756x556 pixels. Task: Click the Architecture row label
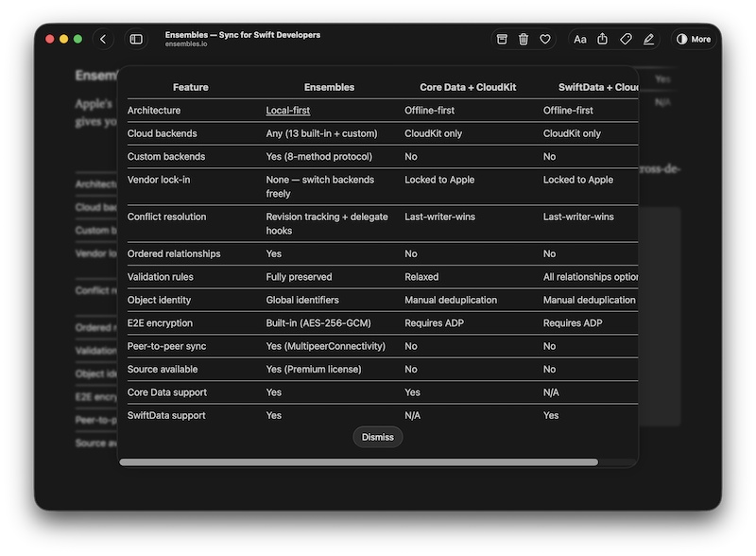coord(154,111)
